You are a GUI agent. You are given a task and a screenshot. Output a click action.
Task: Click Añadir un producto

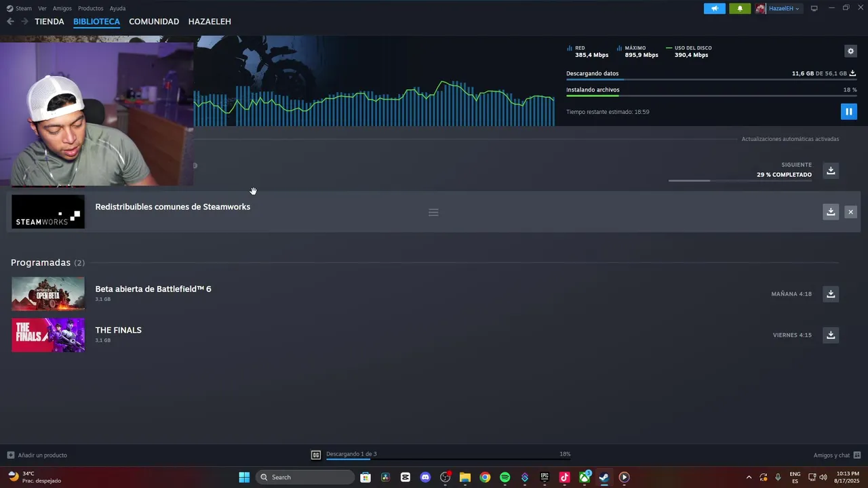[x=37, y=455]
